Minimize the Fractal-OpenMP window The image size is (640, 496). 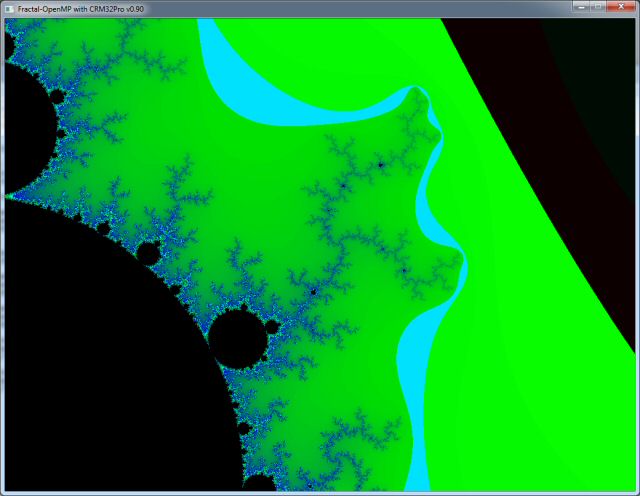[x=582, y=7]
